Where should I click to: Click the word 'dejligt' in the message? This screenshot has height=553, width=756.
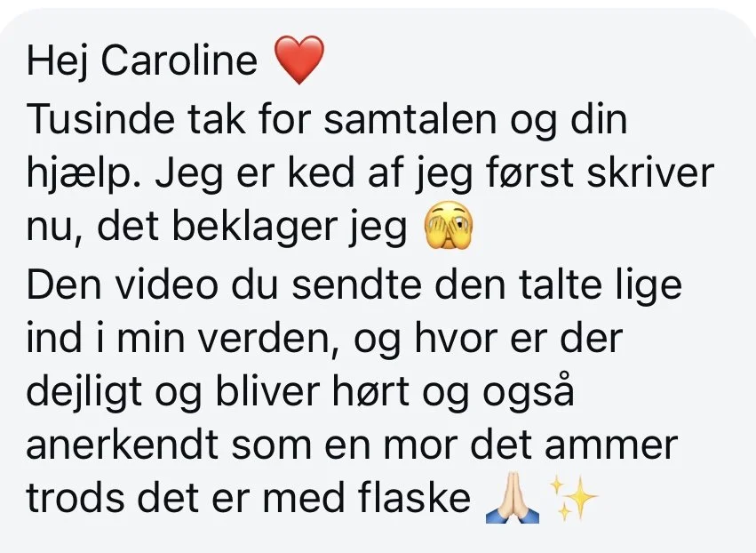pyautogui.click(x=84, y=392)
